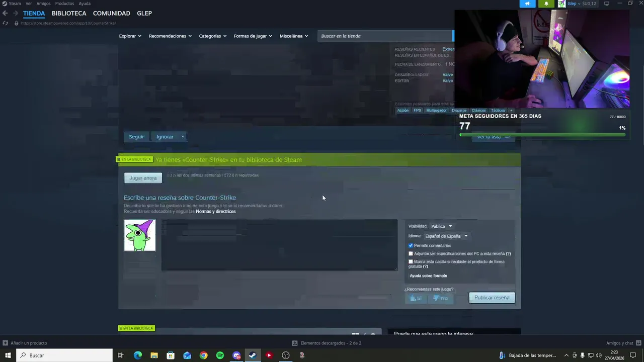Click the Windows Buscar search box

64,355
